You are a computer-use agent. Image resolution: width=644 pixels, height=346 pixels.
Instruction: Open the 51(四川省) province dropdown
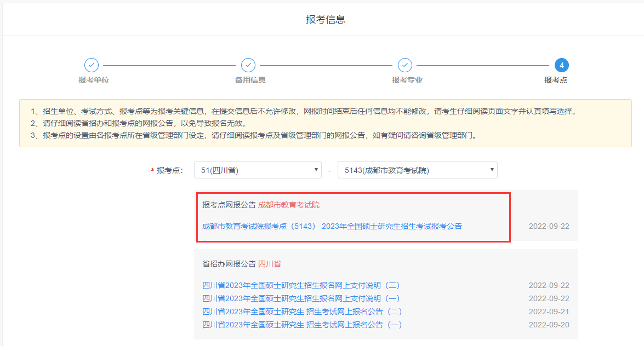pos(258,170)
